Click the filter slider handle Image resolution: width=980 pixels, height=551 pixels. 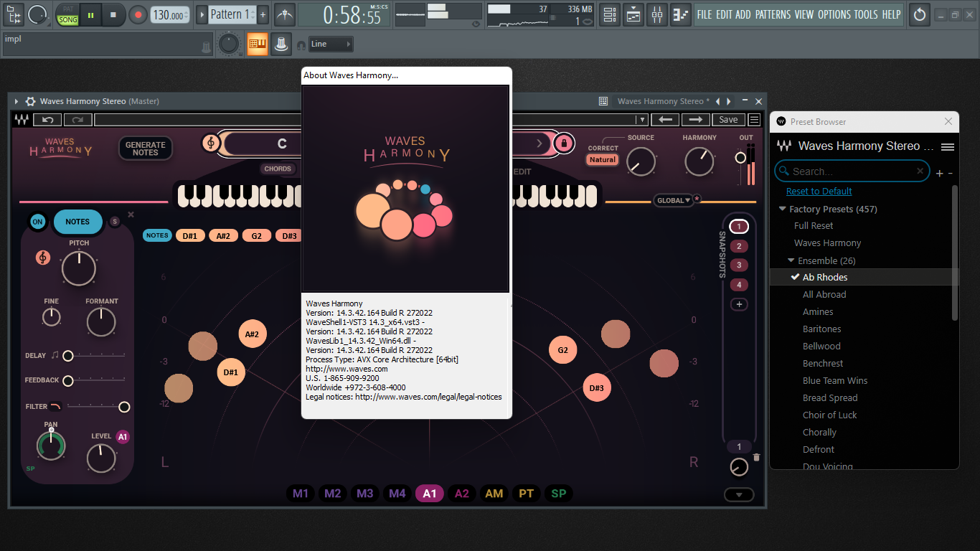124,407
